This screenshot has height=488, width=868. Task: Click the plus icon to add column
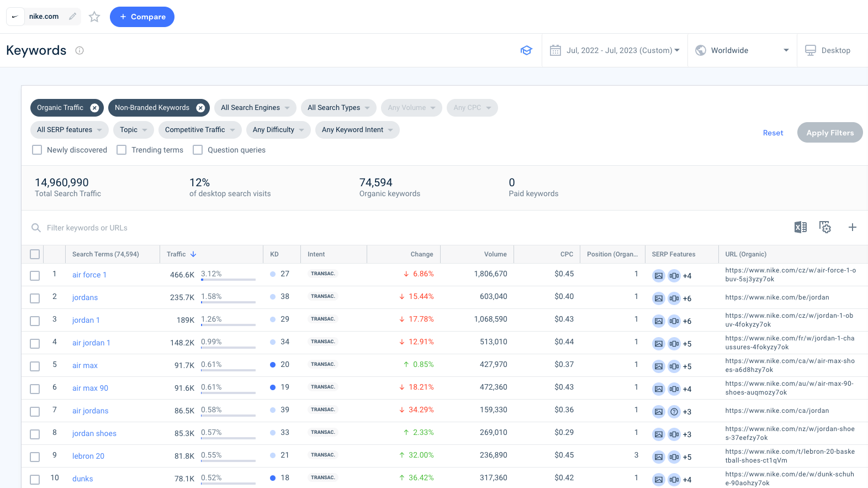[x=853, y=227]
